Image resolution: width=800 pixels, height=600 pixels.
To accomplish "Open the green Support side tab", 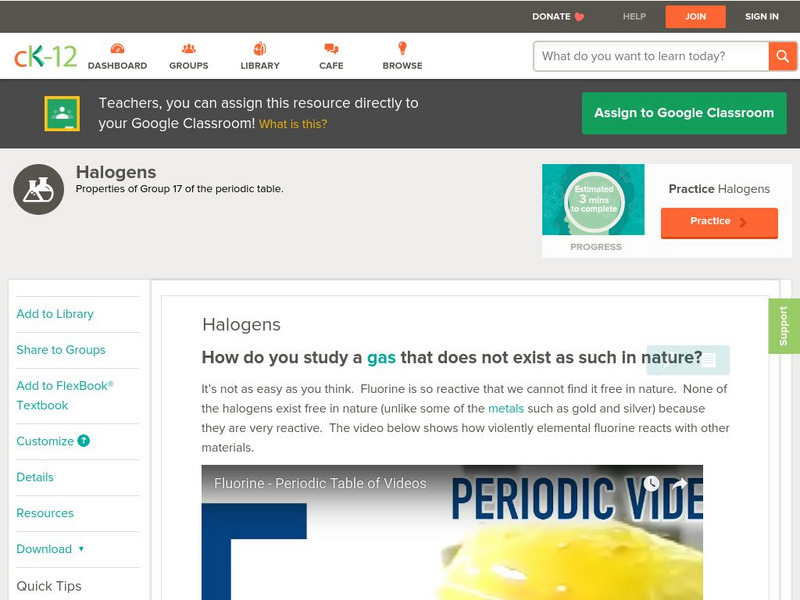I will (784, 326).
